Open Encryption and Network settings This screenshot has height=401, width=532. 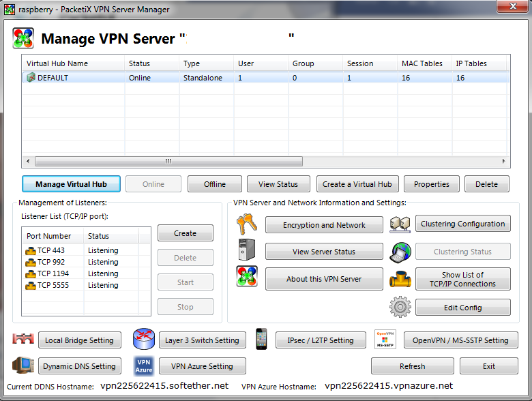[x=324, y=225]
